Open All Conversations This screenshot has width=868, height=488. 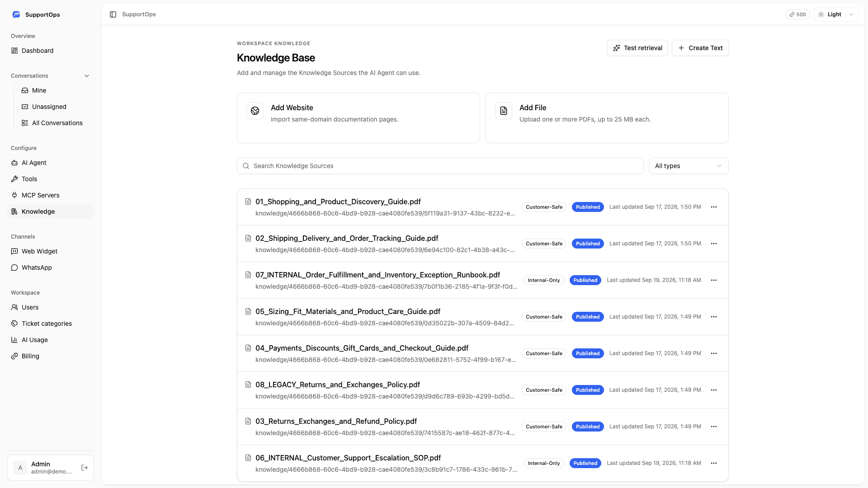tap(56, 123)
